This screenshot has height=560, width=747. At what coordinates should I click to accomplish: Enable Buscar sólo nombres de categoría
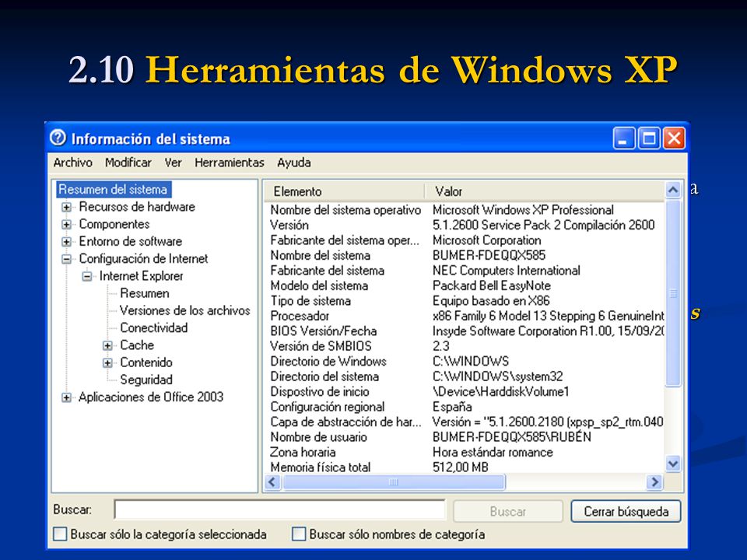coord(299,534)
